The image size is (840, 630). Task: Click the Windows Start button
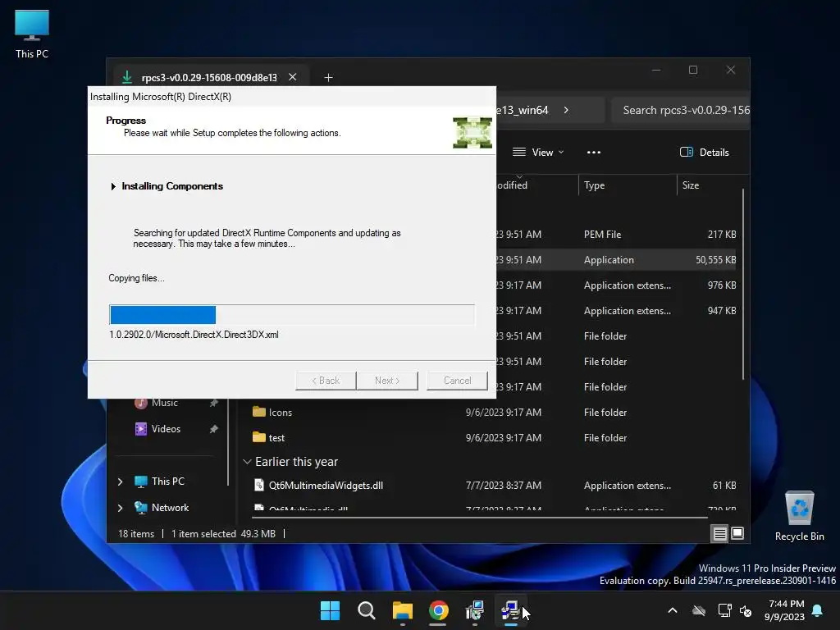(x=330, y=610)
